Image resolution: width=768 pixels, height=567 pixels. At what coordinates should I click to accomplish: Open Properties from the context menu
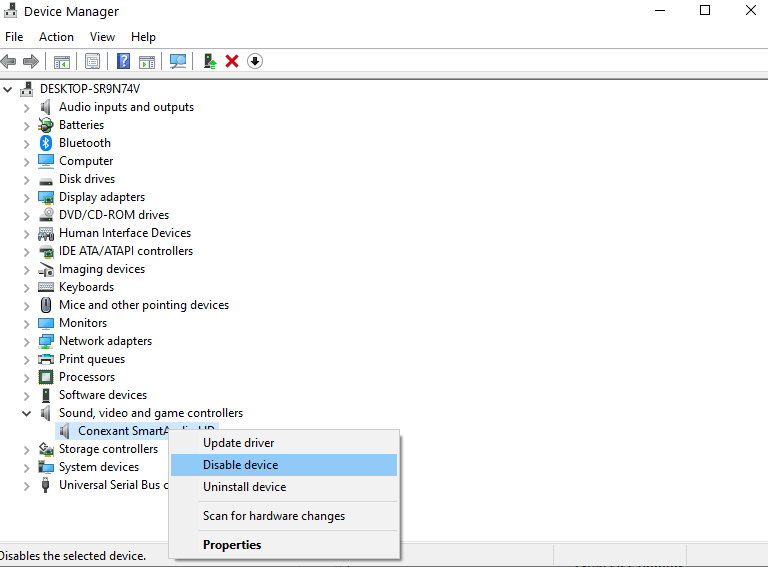tap(284, 544)
